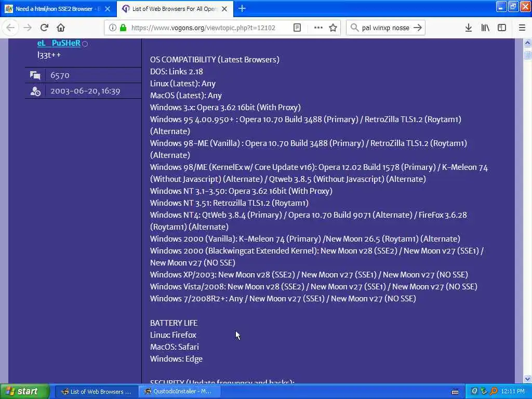Select the 'l33t++' rank text
532x399 pixels.
click(x=49, y=55)
